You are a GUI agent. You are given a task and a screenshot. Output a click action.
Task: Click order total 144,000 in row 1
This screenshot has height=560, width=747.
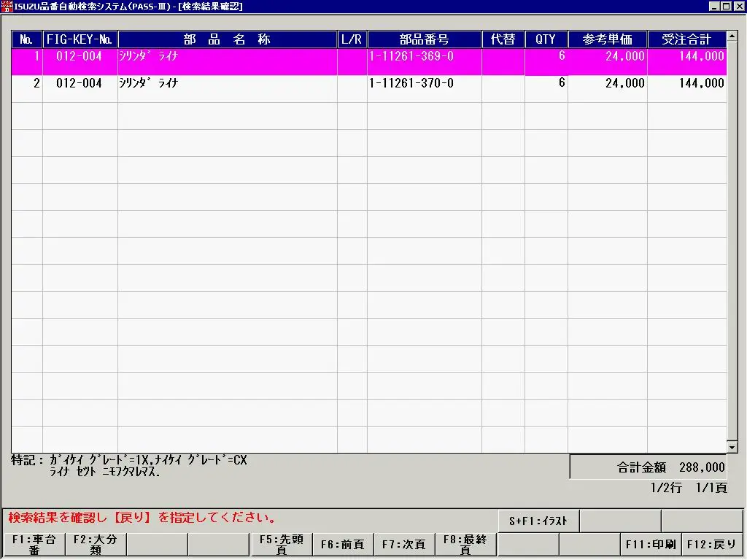(x=701, y=56)
